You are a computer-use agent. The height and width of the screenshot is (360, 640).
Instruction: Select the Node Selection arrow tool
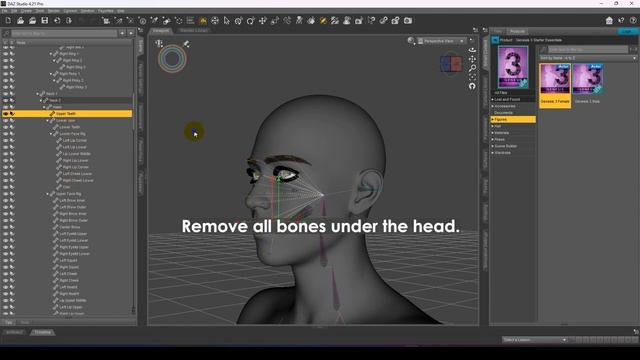tap(227, 20)
